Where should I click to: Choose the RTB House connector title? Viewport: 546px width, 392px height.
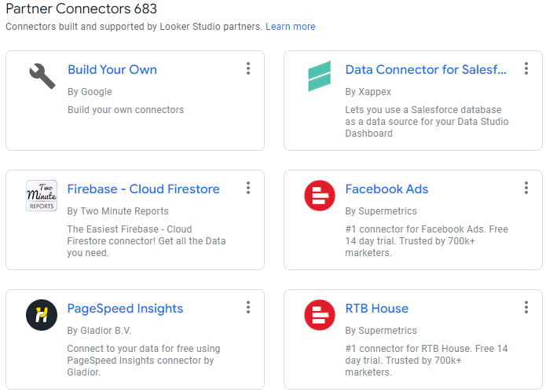point(376,309)
